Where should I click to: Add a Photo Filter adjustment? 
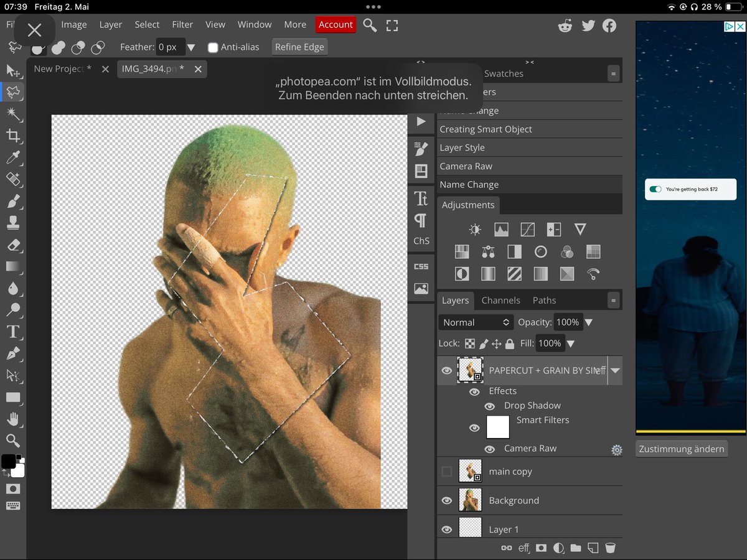pyautogui.click(x=541, y=252)
